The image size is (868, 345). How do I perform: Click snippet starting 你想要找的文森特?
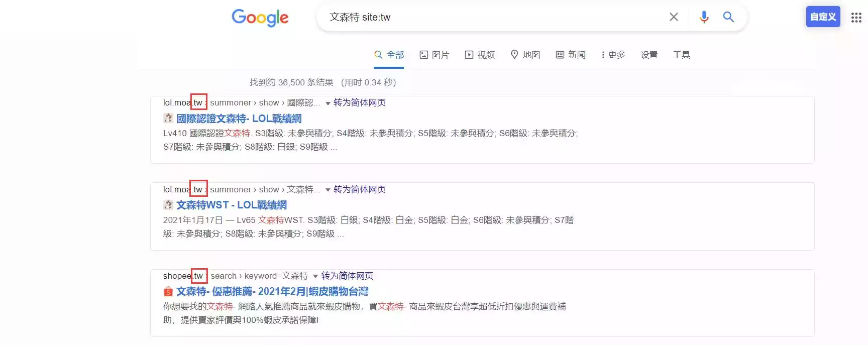[x=365, y=313]
